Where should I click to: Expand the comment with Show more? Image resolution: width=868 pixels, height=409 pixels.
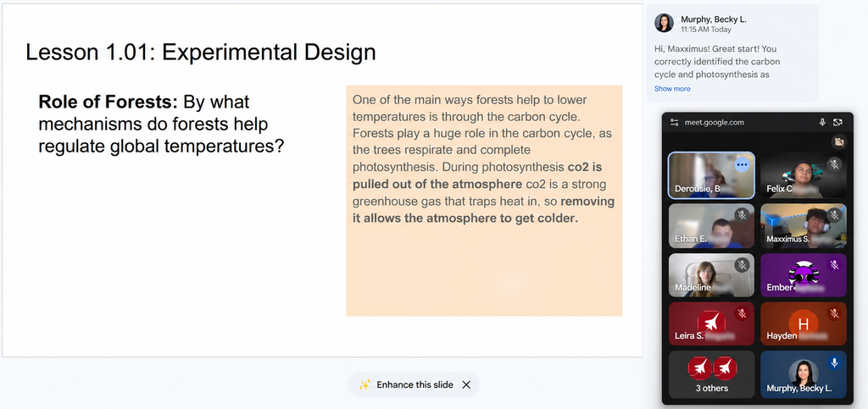[672, 88]
